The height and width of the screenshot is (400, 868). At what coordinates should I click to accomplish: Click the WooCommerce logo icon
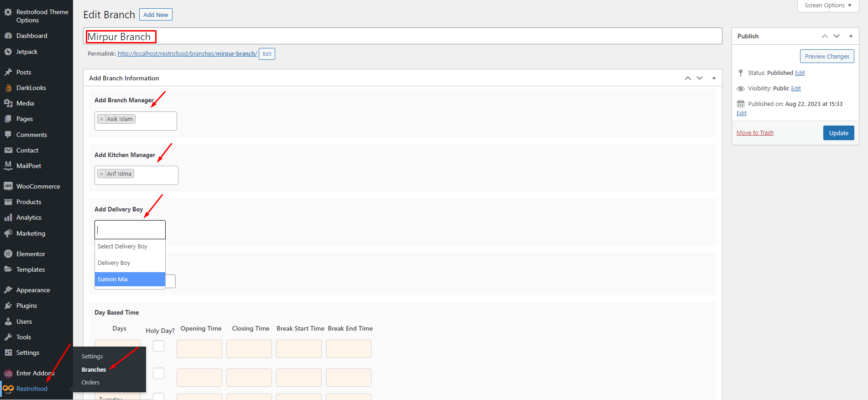coord(8,186)
